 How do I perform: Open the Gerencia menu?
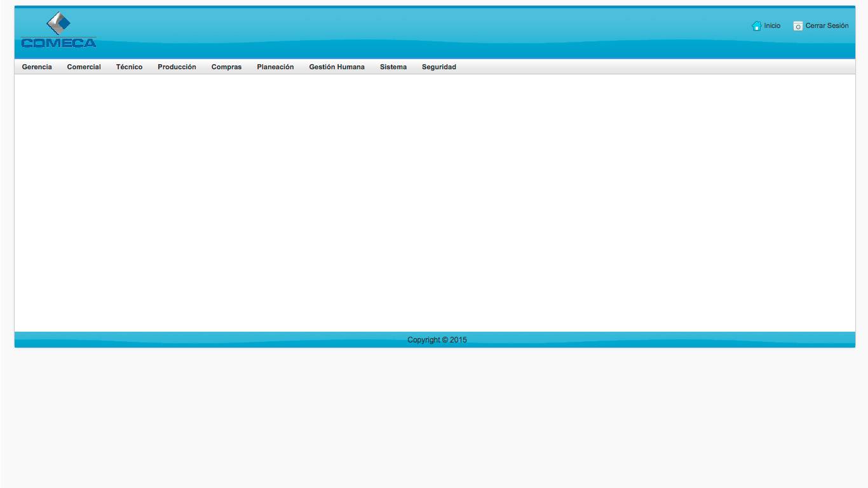pyautogui.click(x=37, y=67)
